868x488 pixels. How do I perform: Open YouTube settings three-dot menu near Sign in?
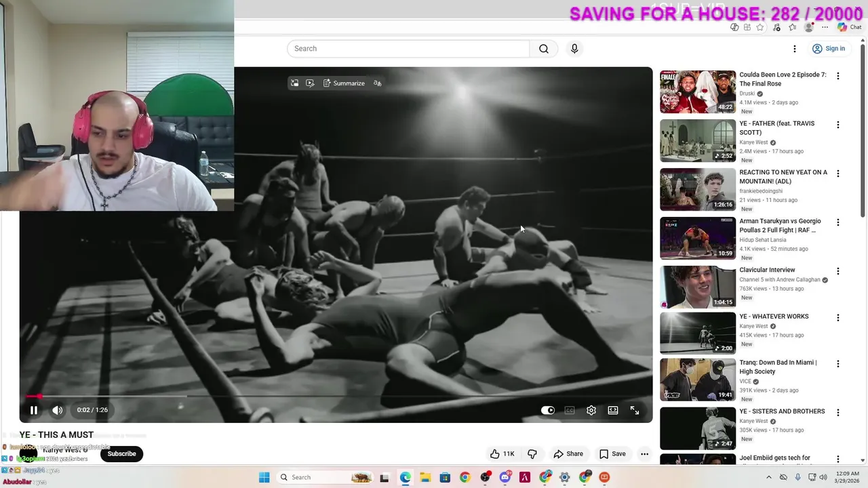click(x=795, y=49)
